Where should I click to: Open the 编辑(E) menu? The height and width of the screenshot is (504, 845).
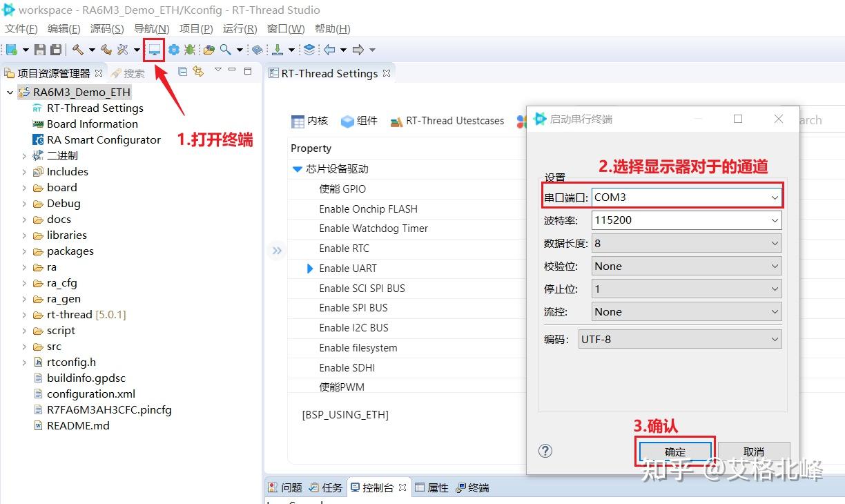coord(64,29)
